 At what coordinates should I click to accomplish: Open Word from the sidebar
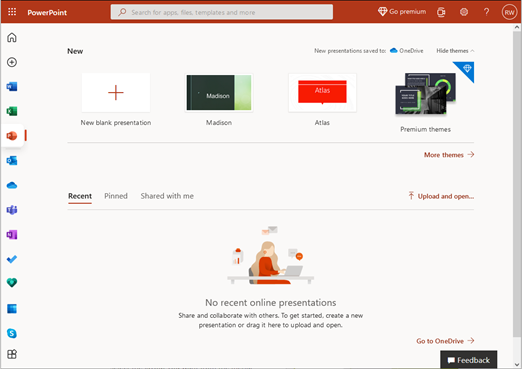point(12,87)
